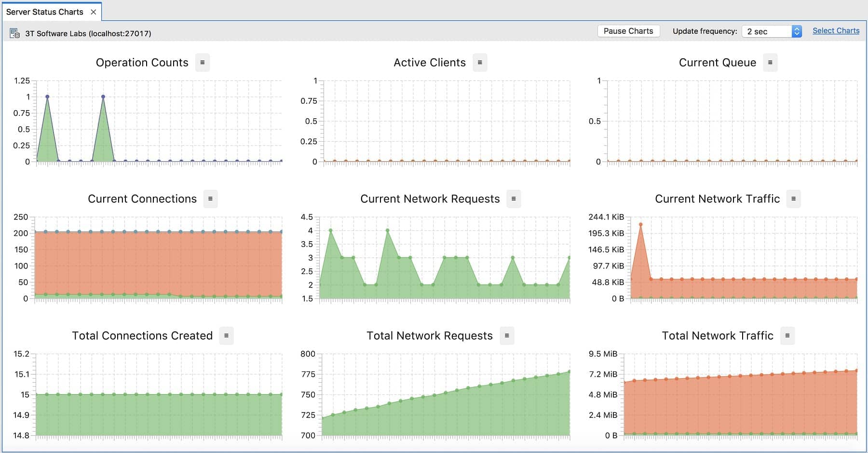This screenshot has height=453, width=868.
Task: Click the Operation Counts chart title
Action: [142, 63]
